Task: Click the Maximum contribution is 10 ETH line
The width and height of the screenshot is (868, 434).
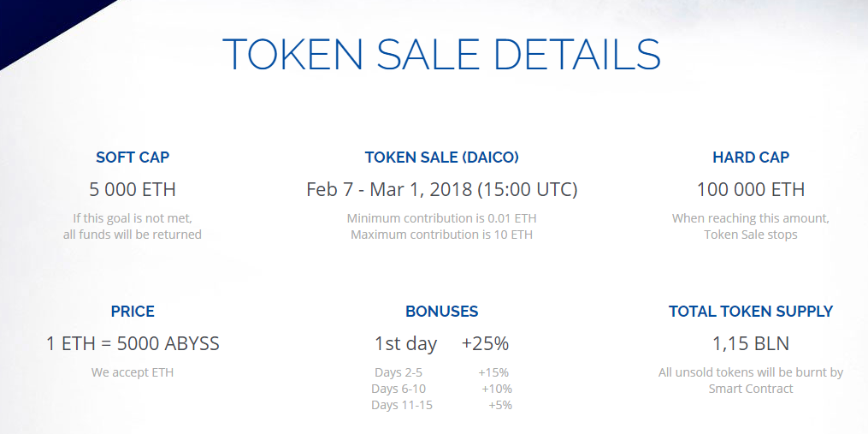Action: (441, 235)
